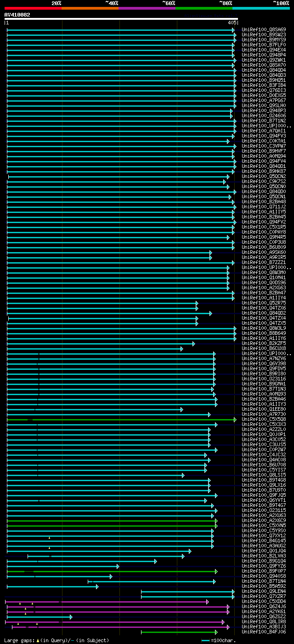The width and height of the screenshot is (294, 644).
Task: Select hit UniRef100_B7ZZZ1
Action: (x=264, y=263)
